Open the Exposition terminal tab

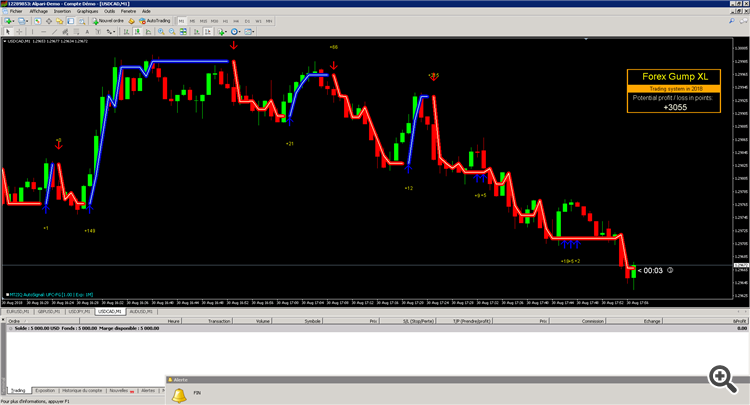[x=45, y=391]
